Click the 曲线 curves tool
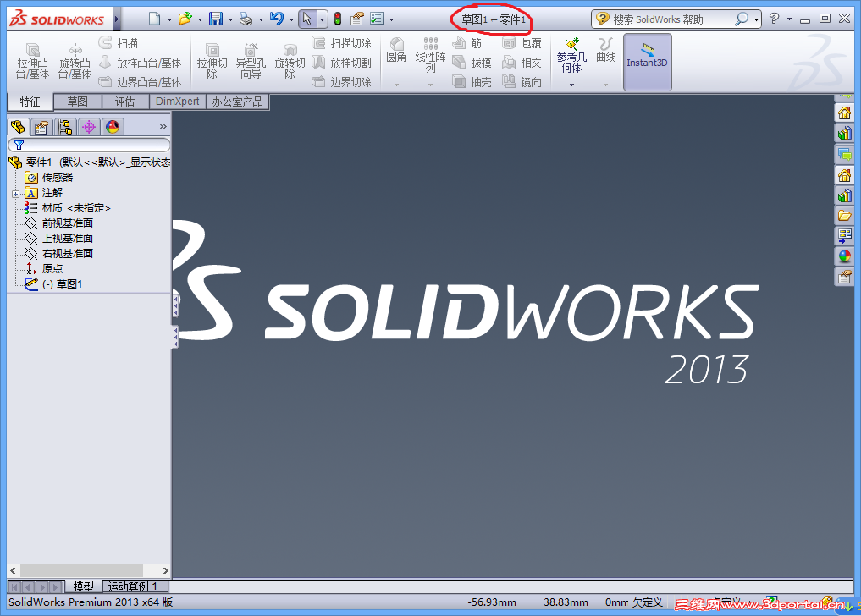This screenshot has width=861, height=616. [x=605, y=50]
